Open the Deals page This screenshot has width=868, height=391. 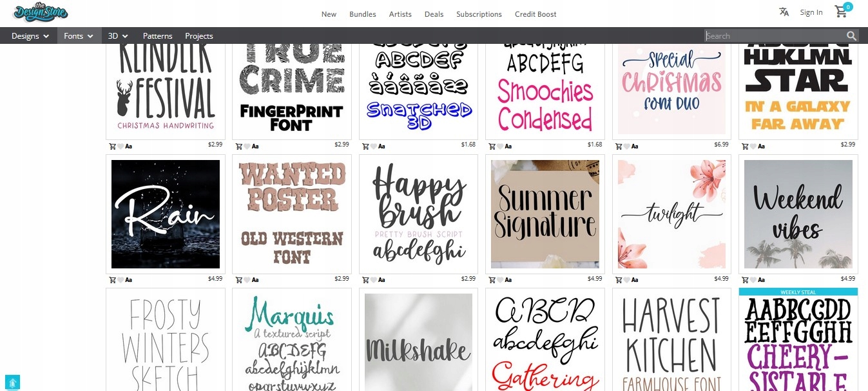[x=434, y=14]
